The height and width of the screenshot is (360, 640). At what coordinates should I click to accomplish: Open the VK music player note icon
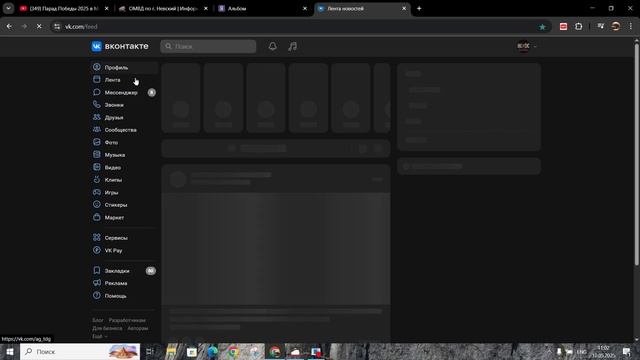point(292,46)
